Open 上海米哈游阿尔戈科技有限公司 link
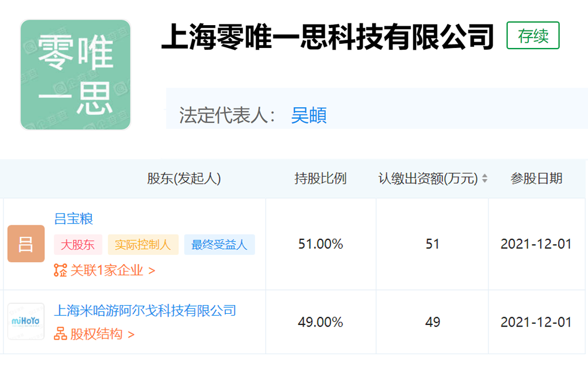The width and height of the screenshot is (588, 370). 145,310
